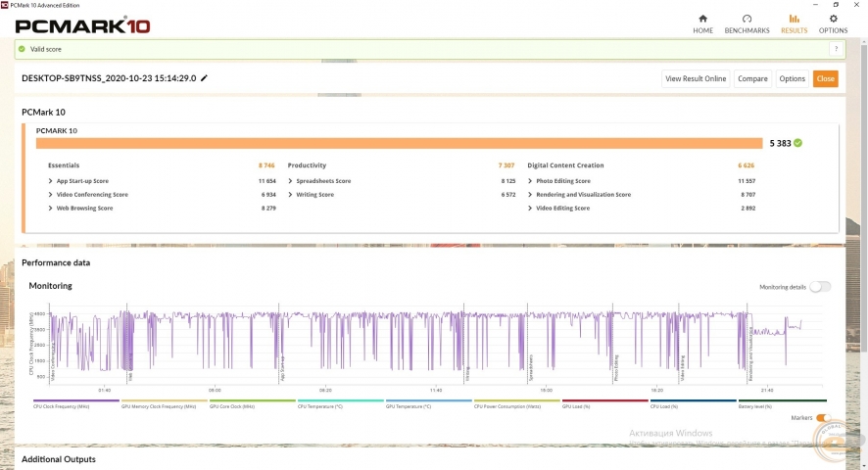Click green valid score checkmark icon
Screen dimensions: 868x470
pos(22,49)
